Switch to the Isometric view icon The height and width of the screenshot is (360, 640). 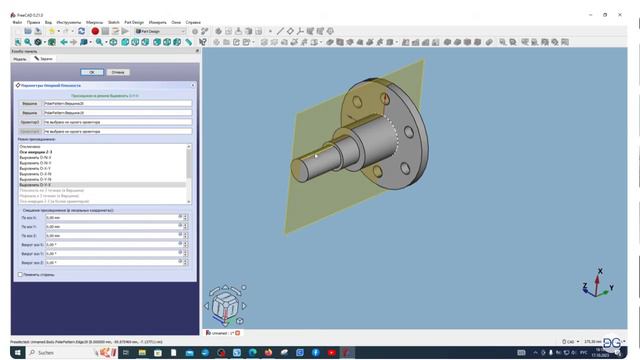click(113, 42)
